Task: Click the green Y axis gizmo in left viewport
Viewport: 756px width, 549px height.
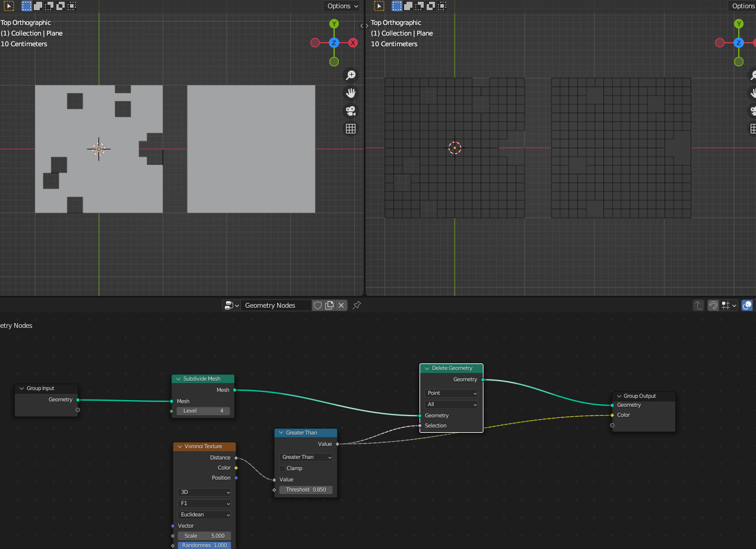Action: 334,24
